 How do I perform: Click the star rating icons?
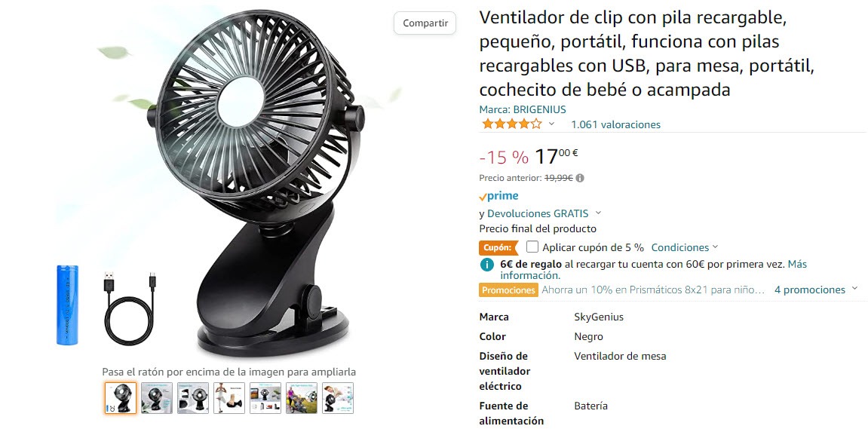coord(511,124)
